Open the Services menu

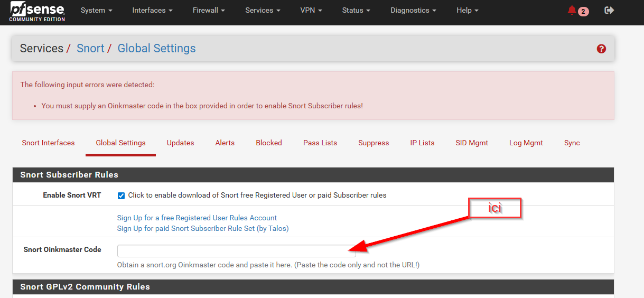coord(263,11)
